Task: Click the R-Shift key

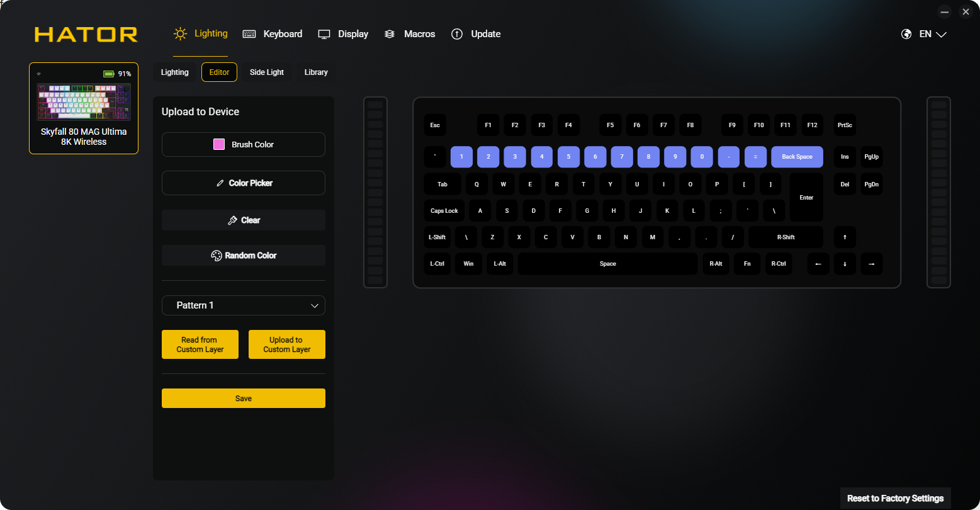Action: click(786, 237)
